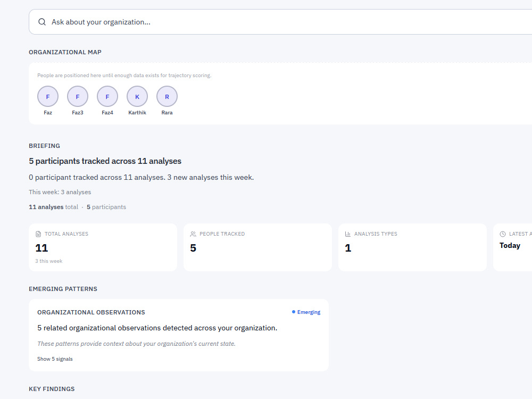The width and height of the screenshot is (532, 399).
Task: Click the 'Briefing' section heading
Action: 45,146
